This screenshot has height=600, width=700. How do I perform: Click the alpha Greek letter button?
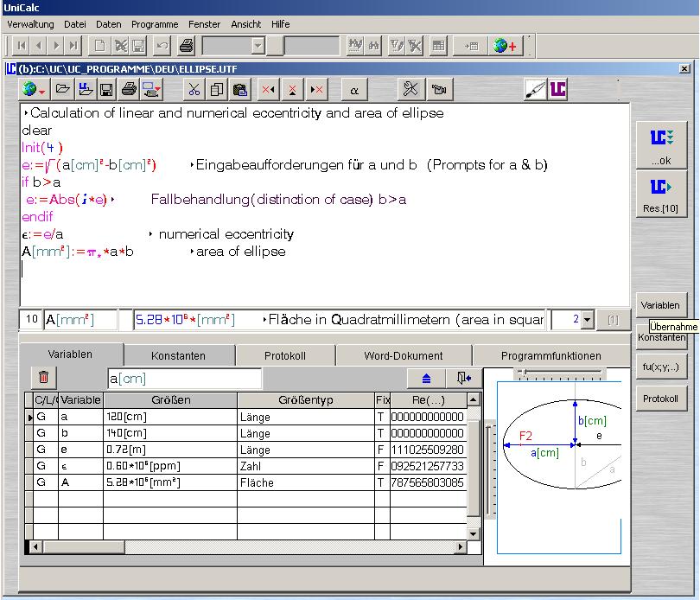click(x=354, y=89)
